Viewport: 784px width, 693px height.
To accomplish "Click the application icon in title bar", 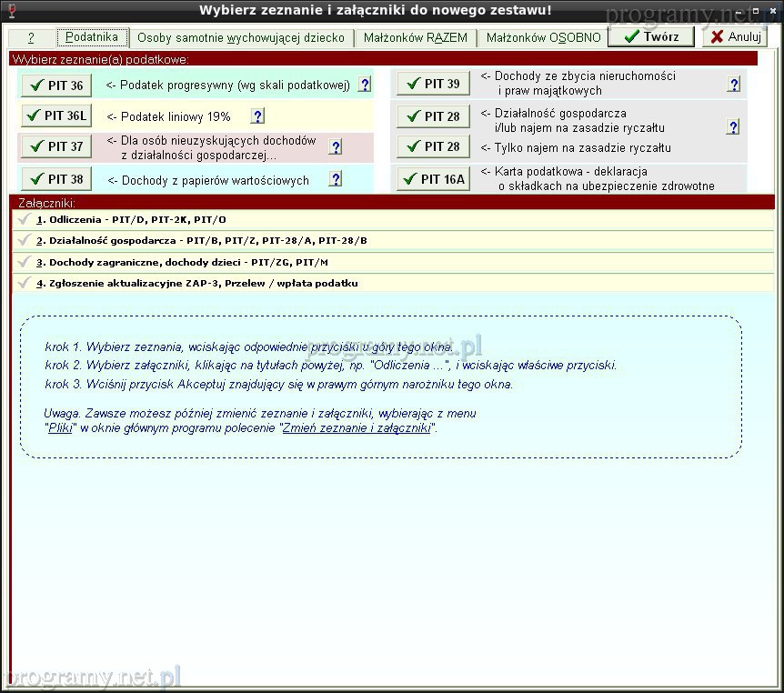I will pos(11,10).
